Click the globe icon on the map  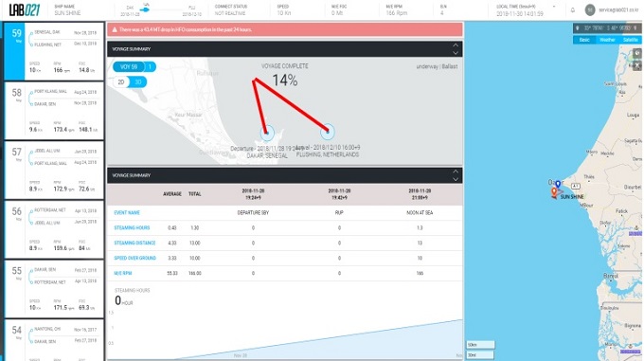(637, 53)
